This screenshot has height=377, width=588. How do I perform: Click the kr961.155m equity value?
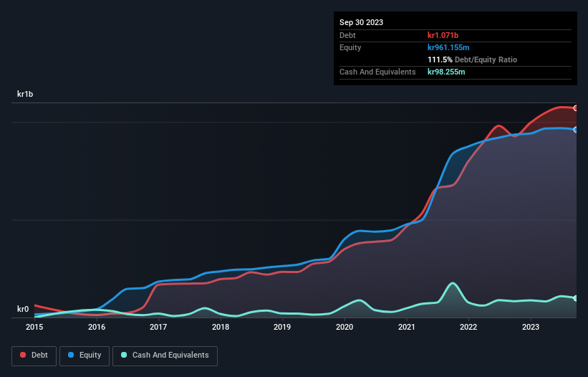[448, 47]
